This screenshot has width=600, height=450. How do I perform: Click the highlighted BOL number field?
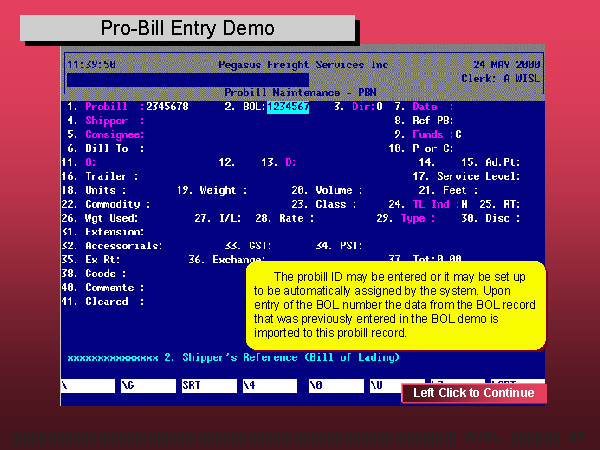pyautogui.click(x=288, y=106)
